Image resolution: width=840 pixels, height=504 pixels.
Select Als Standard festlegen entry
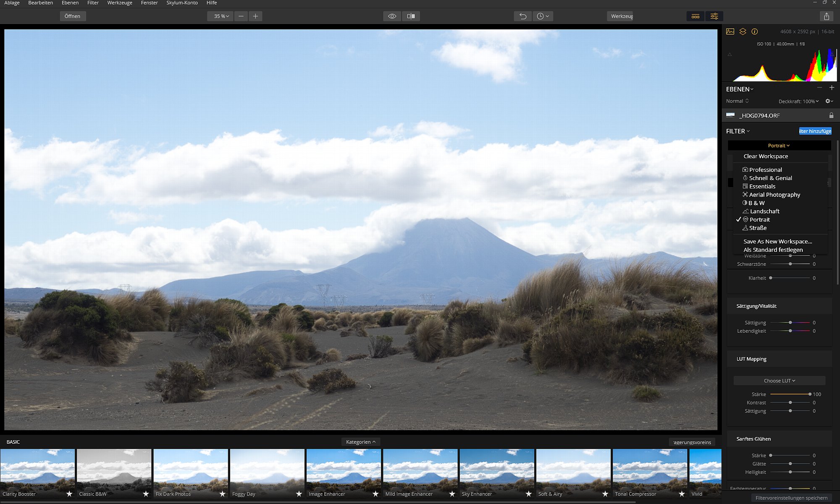click(773, 250)
